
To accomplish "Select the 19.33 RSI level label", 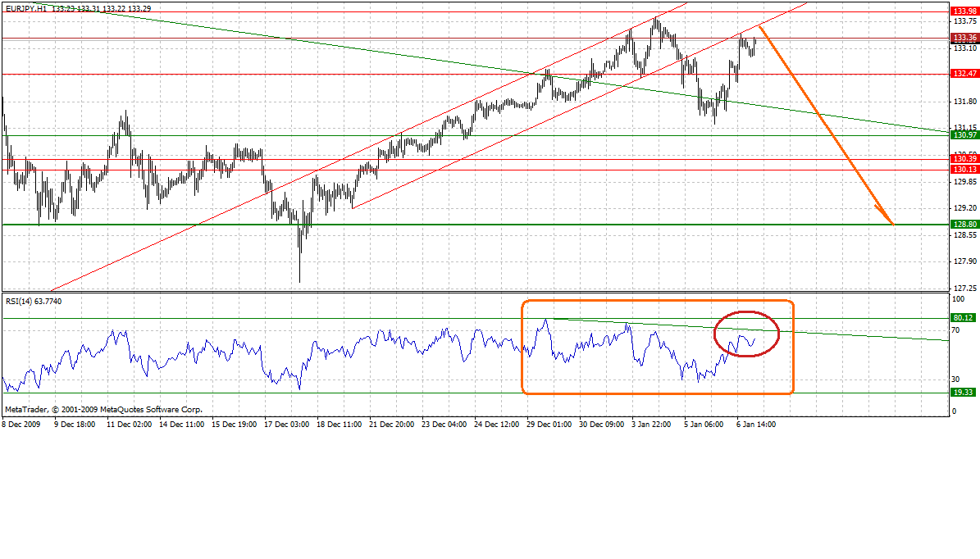I will pos(963,393).
